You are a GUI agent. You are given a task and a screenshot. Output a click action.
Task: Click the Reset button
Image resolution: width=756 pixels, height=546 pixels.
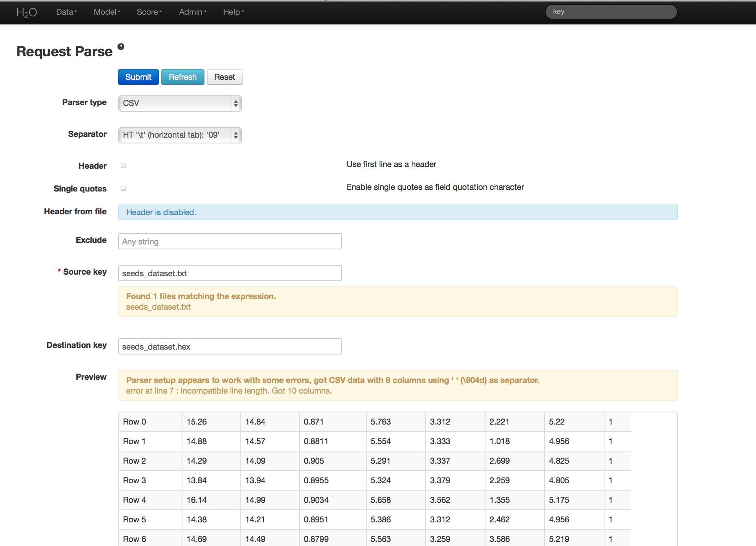[x=224, y=77]
